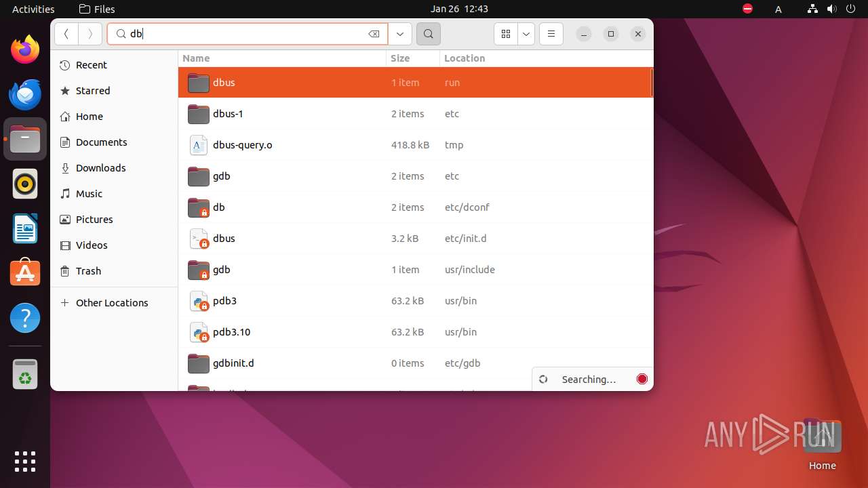Image resolution: width=868 pixels, height=488 pixels.
Task: Open Music in the sidebar
Action: (114, 194)
